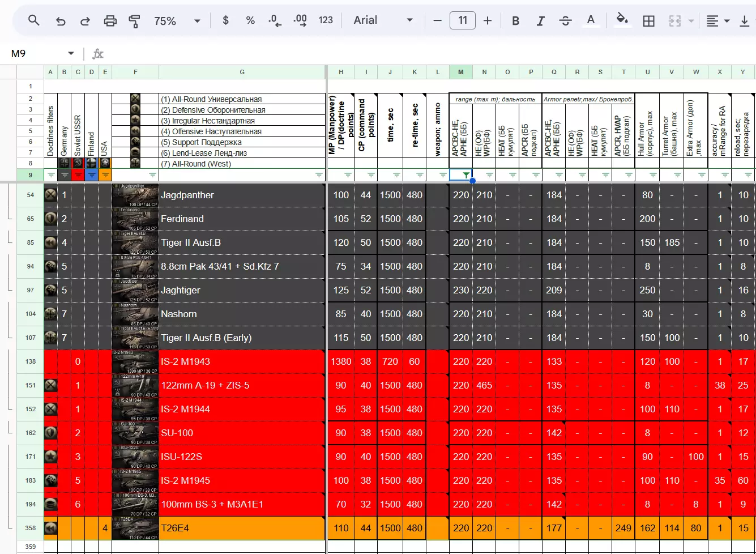Select the cell "Tiger II Ausf.B (Early)"

pos(242,338)
